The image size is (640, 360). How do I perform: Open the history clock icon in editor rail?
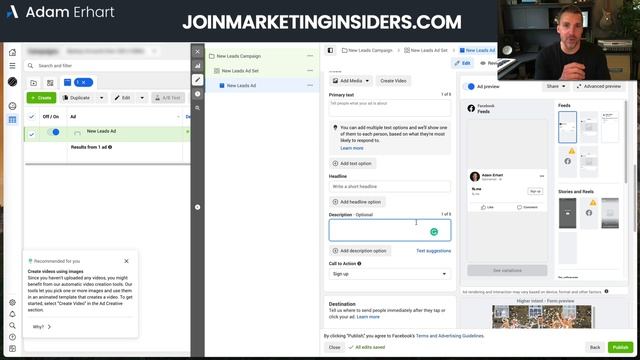point(198,94)
